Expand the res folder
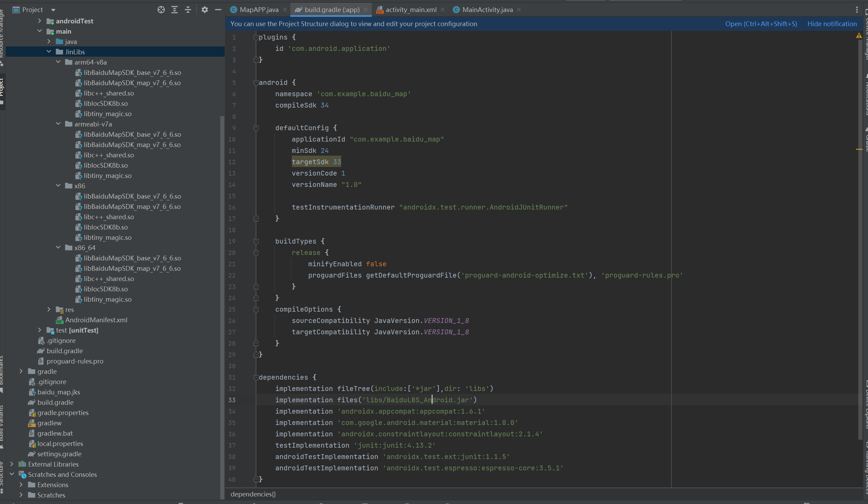The width and height of the screenshot is (868, 504). point(49,310)
